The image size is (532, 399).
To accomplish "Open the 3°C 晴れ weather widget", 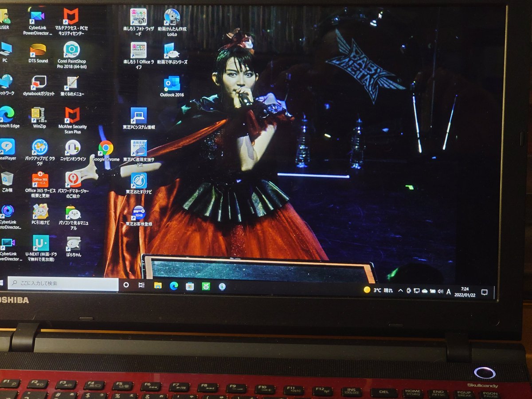I will point(378,290).
